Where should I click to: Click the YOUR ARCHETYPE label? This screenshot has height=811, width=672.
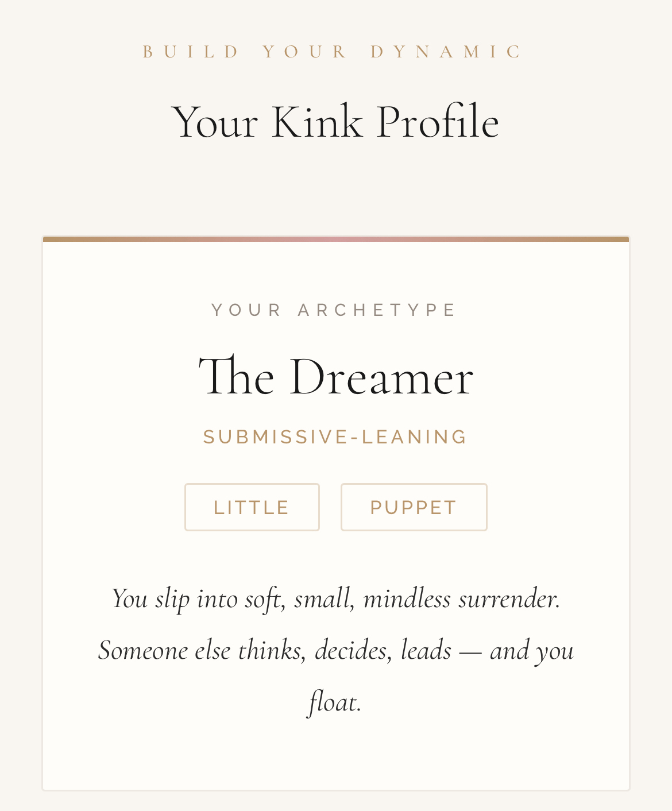(x=335, y=310)
